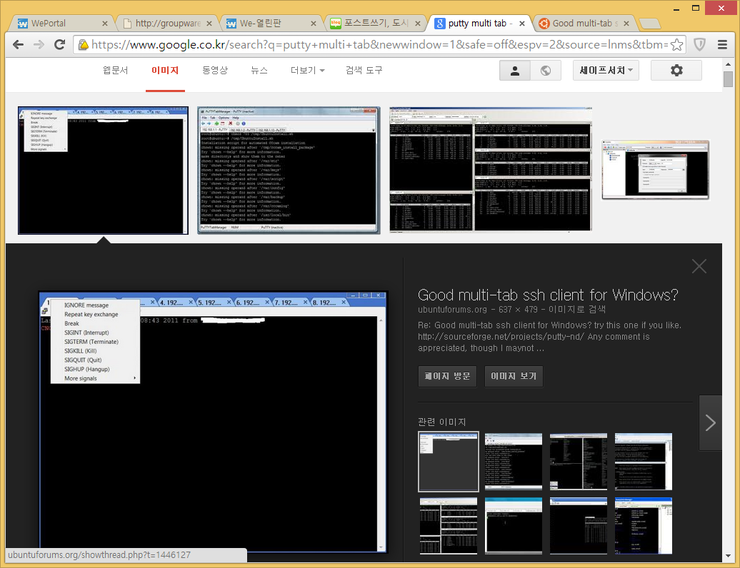Select first related image thumbnail
Viewport: 740px width, 568px height.
click(x=448, y=461)
